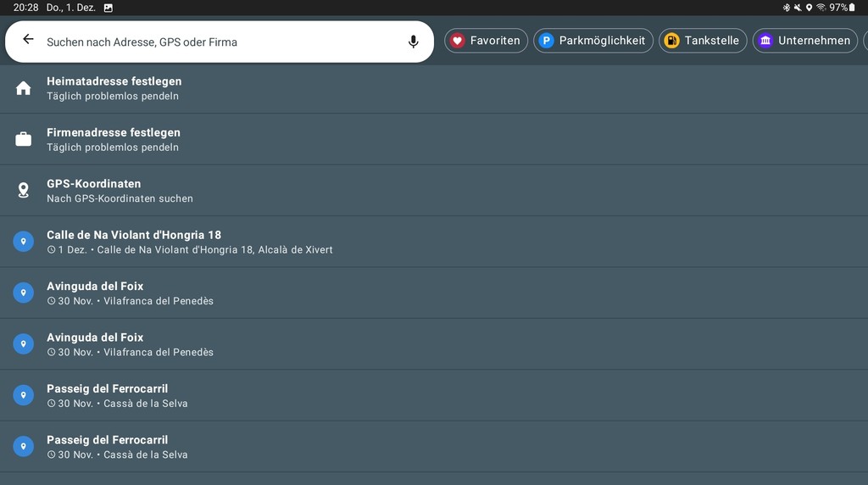Tap the location status icon
868x485 pixels.
809,8
